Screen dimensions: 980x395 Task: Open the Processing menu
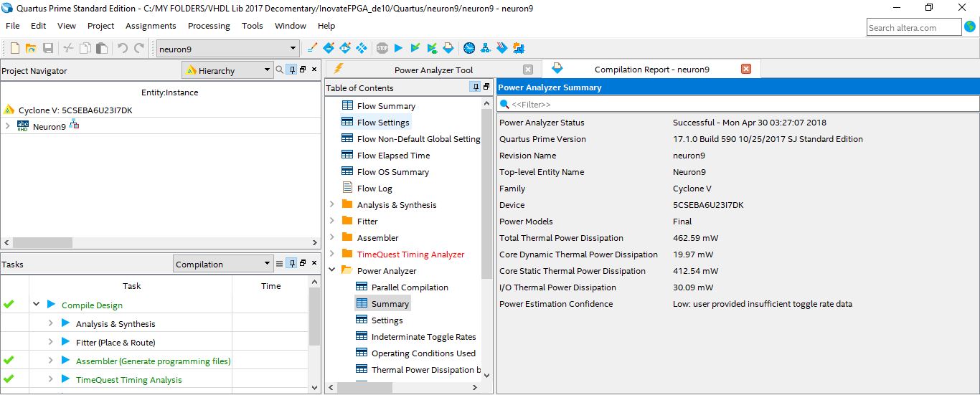tap(209, 26)
